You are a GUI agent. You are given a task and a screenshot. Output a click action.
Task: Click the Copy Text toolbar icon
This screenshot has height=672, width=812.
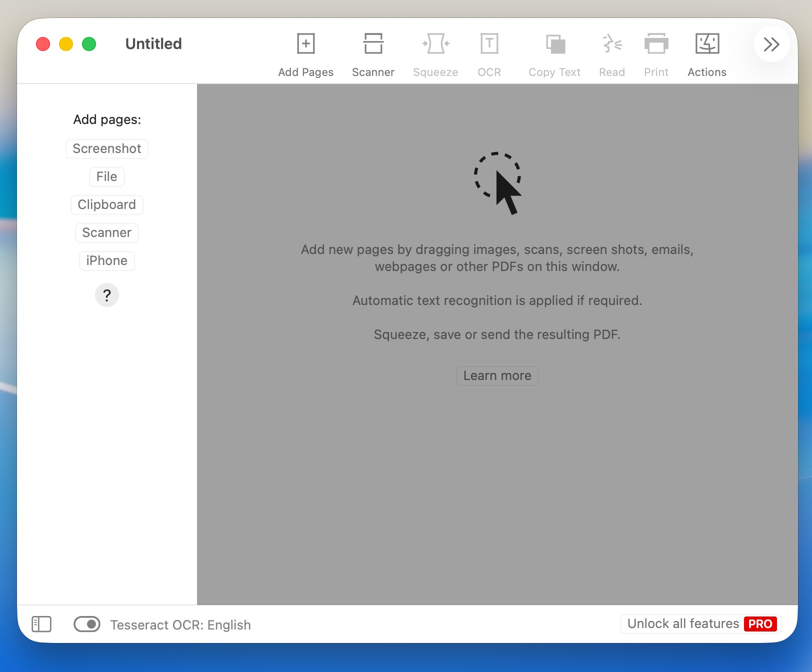tap(554, 44)
